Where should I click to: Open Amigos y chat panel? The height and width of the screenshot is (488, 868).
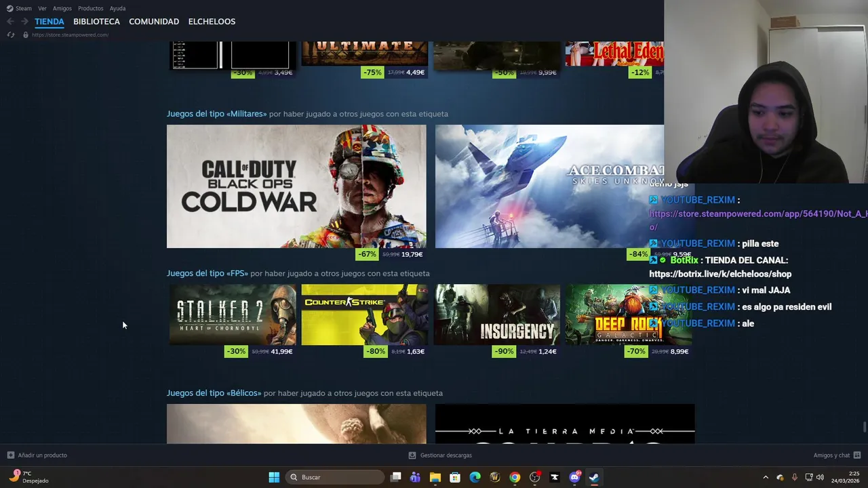(837, 455)
